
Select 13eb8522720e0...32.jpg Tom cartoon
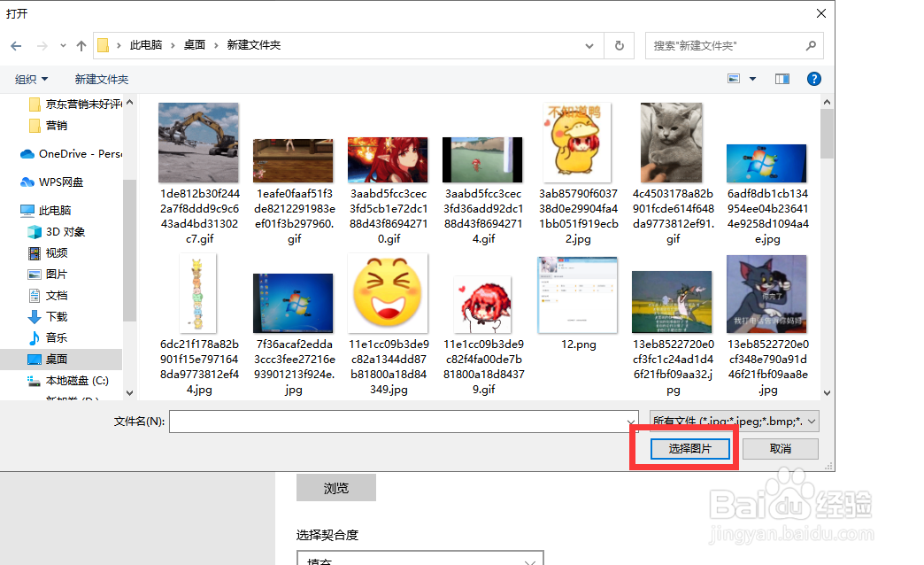(672, 302)
